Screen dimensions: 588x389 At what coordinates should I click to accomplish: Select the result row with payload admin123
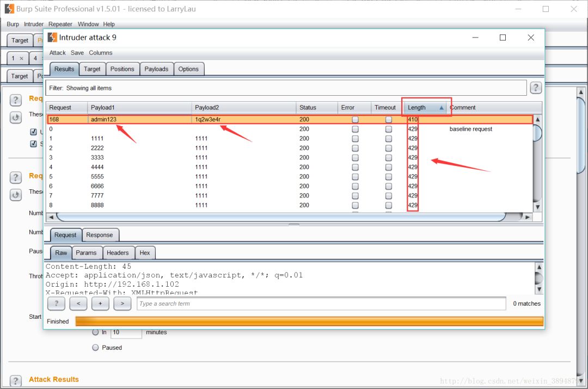coord(290,120)
